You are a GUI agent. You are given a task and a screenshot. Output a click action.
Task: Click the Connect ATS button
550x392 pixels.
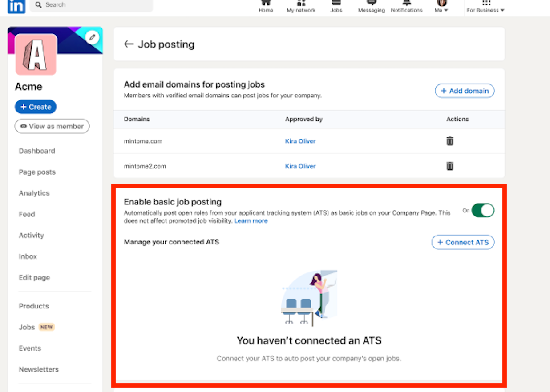pos(462,242)
